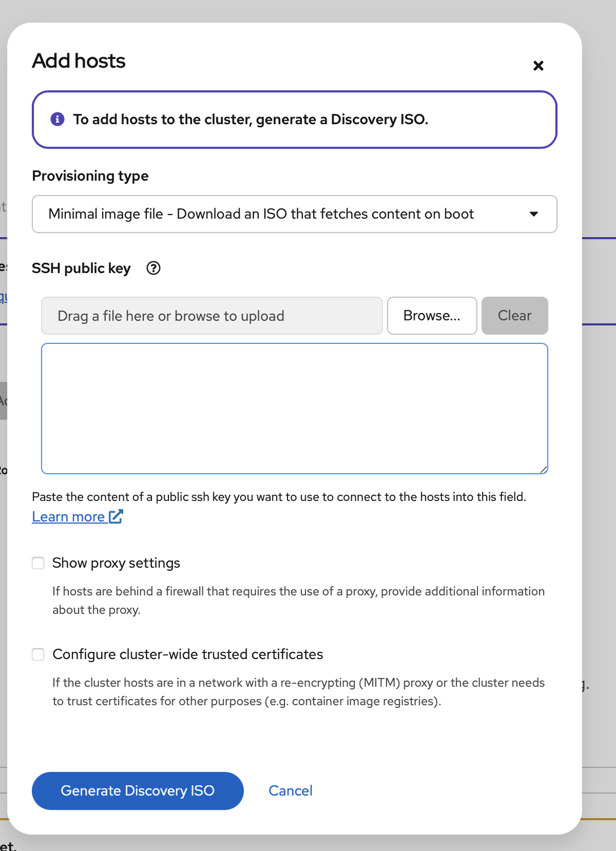Screen dimensions: 616x851
Task: Click the Clear button
Action: [x=514, y=315]
